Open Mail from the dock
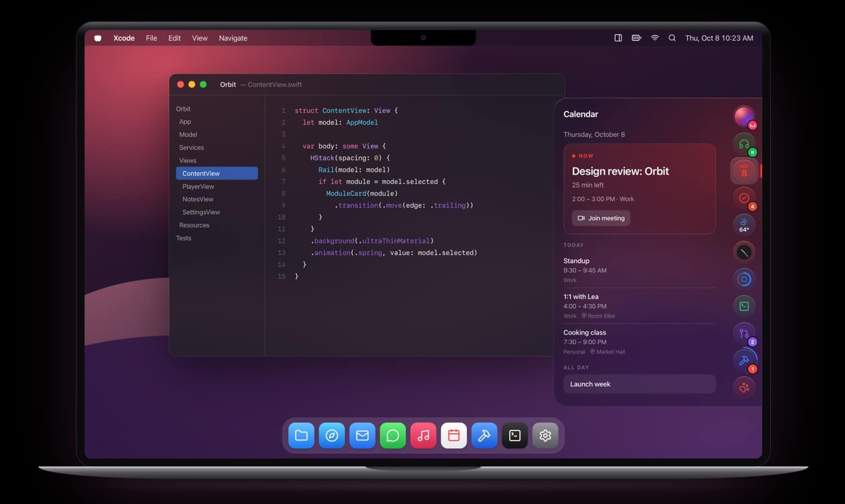845x504 pixels. 362,435
